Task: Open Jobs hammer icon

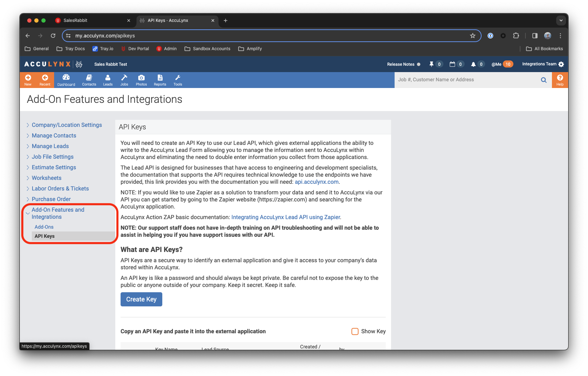Action: pos(124,80)
